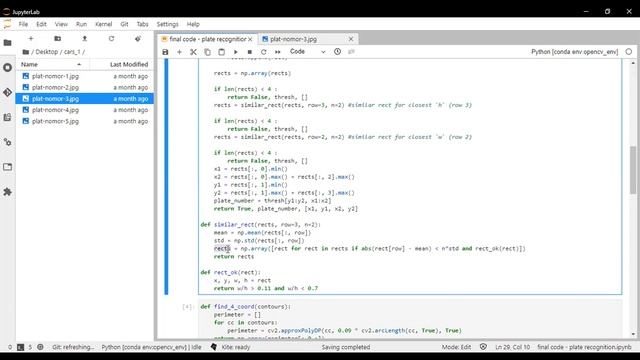Image resolution: width=640 pixels, height=360 pixels.
Task: Click the kernel status circle indicator
Action: [x=629, y=52]
